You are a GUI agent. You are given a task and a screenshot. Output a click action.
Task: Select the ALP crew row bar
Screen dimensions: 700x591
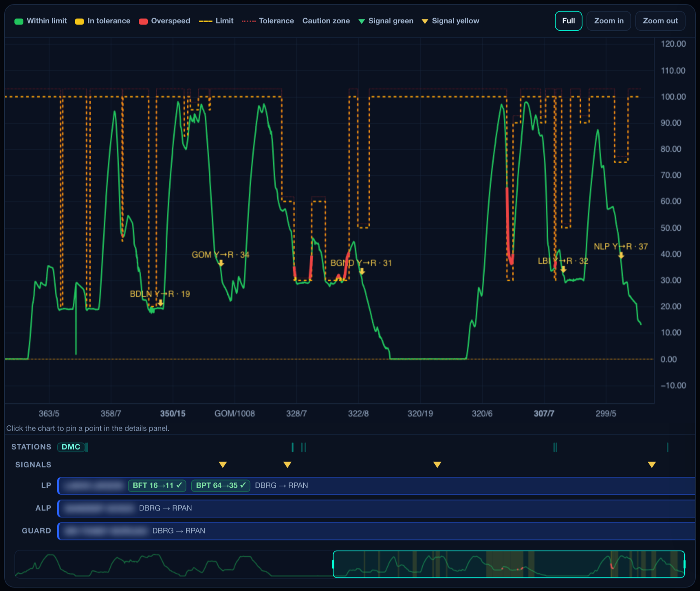pos(376,508)
